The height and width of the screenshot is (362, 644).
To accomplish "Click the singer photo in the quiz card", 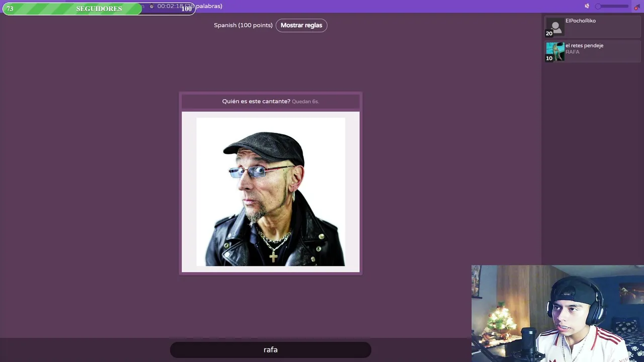I will pyautogui.click(x=271, y=192).
